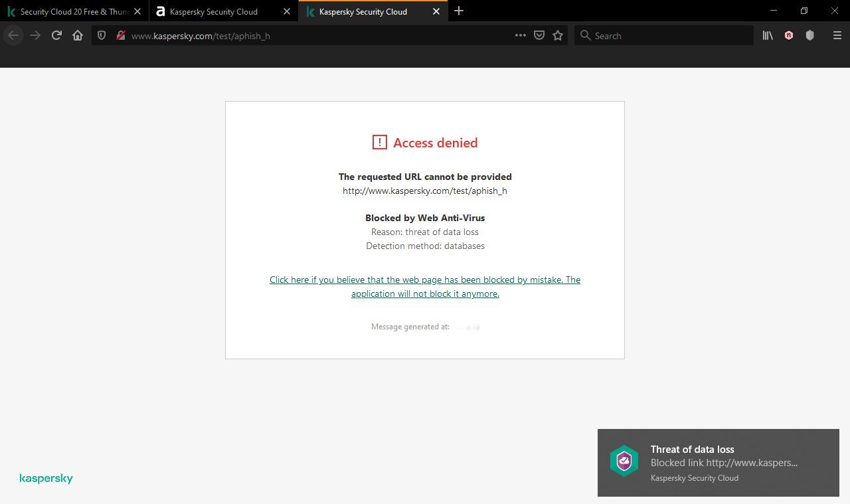The image size is (850, 504).
Task: Close the Security Cloud 20 Free tab
Action: 137,11
